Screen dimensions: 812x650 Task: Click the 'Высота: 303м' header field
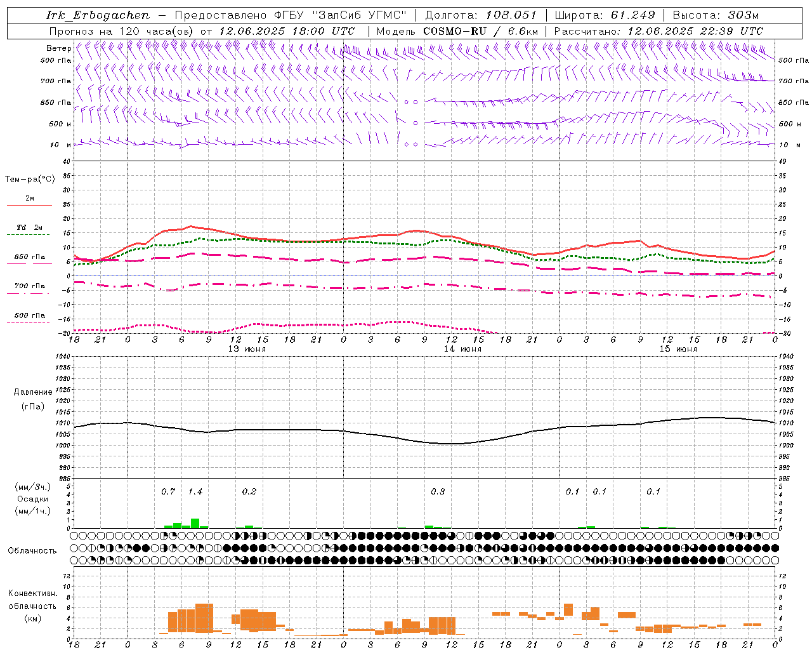click(x=716, y=15)
